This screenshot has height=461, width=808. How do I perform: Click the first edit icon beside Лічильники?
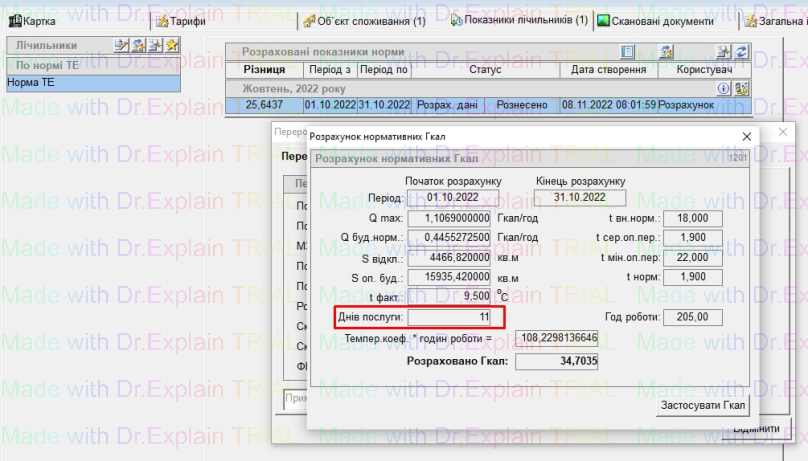tap(122, 45)
